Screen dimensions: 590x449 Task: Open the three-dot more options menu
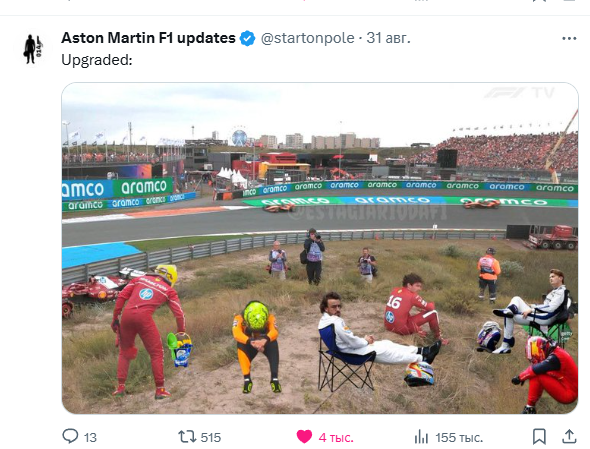tap(569, 38)
